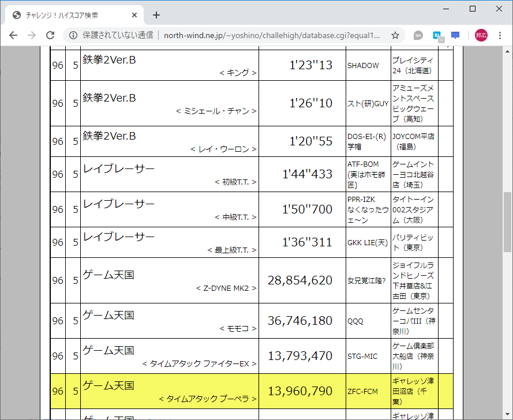
Task: Open the blue BI extension icon
Action: 438,36
